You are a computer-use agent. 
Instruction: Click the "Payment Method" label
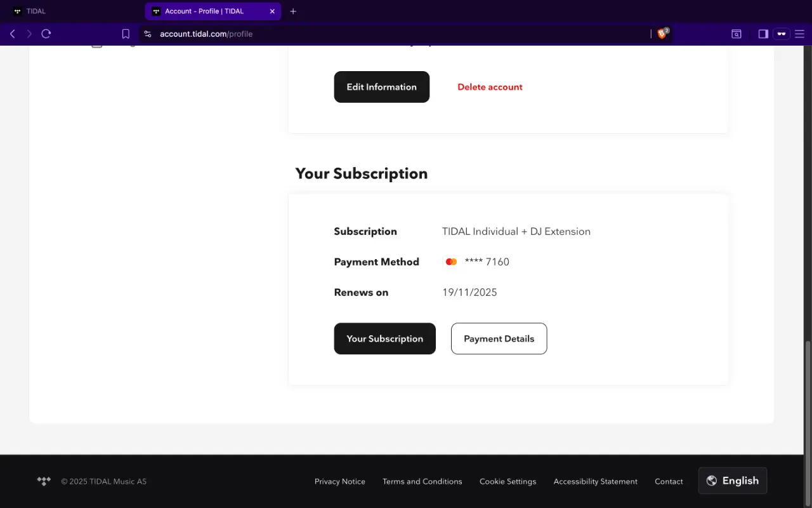coord(377,262)
